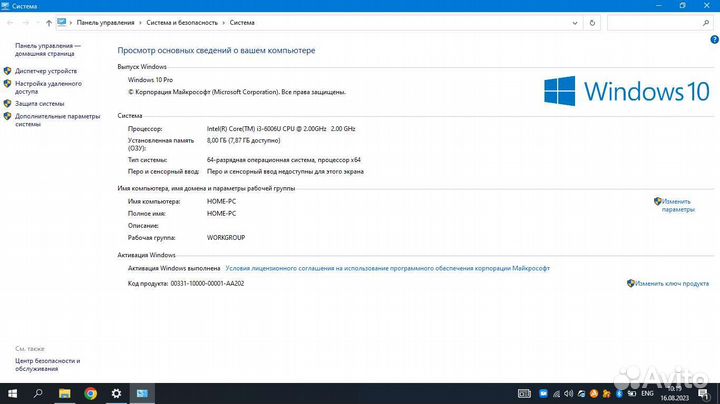The width and height of the screenshot is (720, 404).
Task: Click the processor value 'Intel(R) Core(TM) i3-6006U'
Action: 281,129
